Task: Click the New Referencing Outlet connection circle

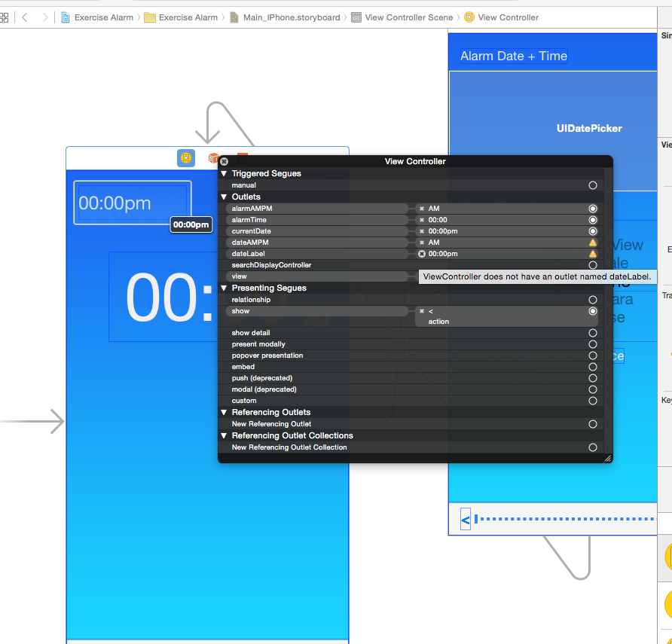Action: tap(593, 424)
